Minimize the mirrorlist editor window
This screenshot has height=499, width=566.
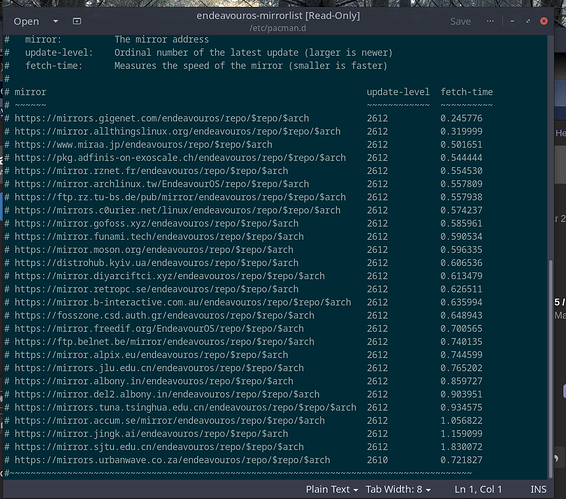click(x=512, y=21)
